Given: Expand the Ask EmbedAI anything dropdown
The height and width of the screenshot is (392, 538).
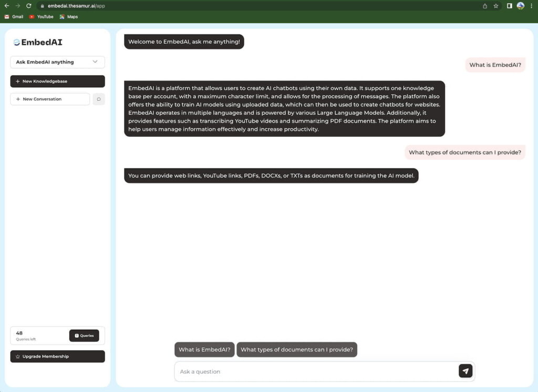Looking at the screenshot, I should [x=58, y=62].
